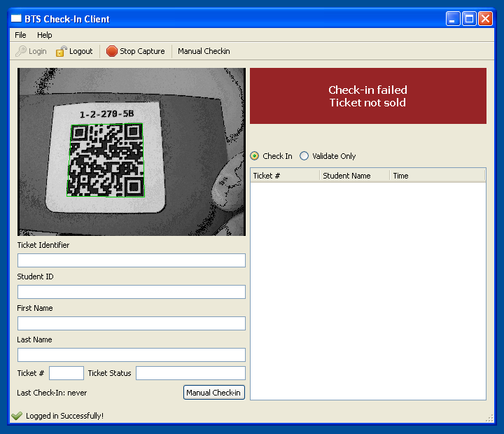Open the Help menu

pos(44,35)
